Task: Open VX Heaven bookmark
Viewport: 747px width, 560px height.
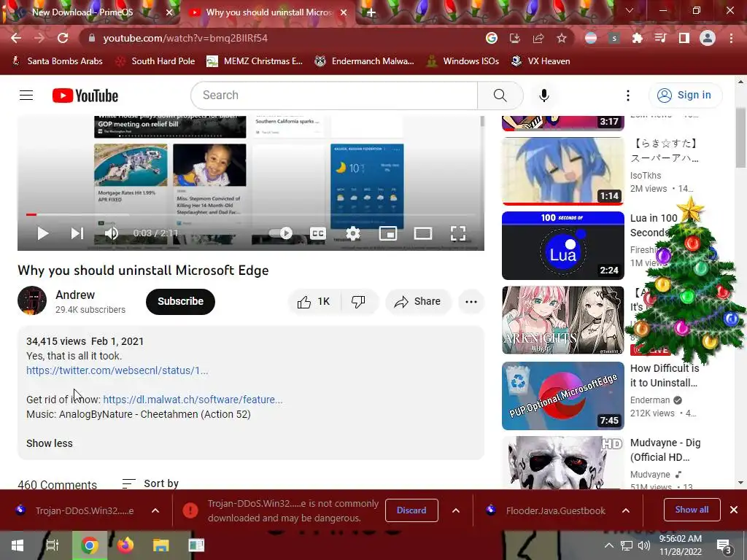Action: 541,61
